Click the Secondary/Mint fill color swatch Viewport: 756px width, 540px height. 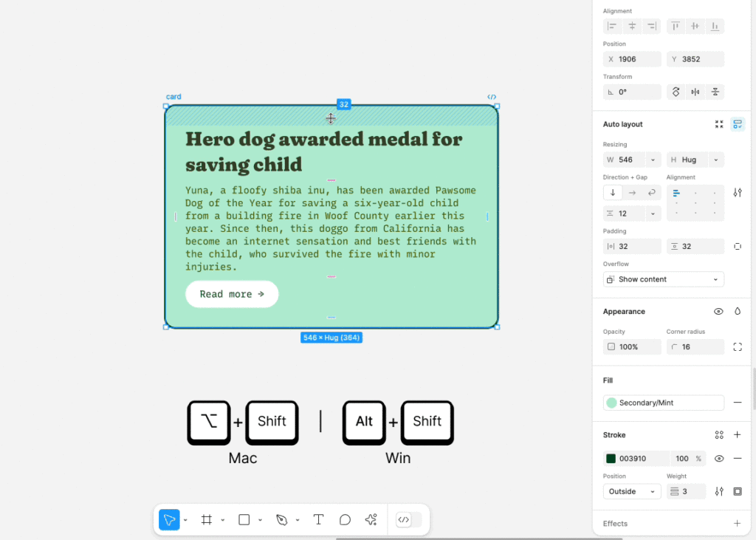coord(611,403)
